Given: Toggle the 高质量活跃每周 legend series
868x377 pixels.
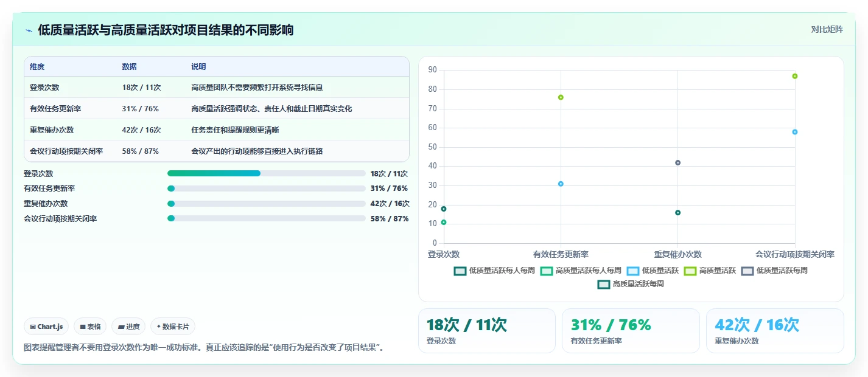Looking at the screenshot, I should 631,284.
